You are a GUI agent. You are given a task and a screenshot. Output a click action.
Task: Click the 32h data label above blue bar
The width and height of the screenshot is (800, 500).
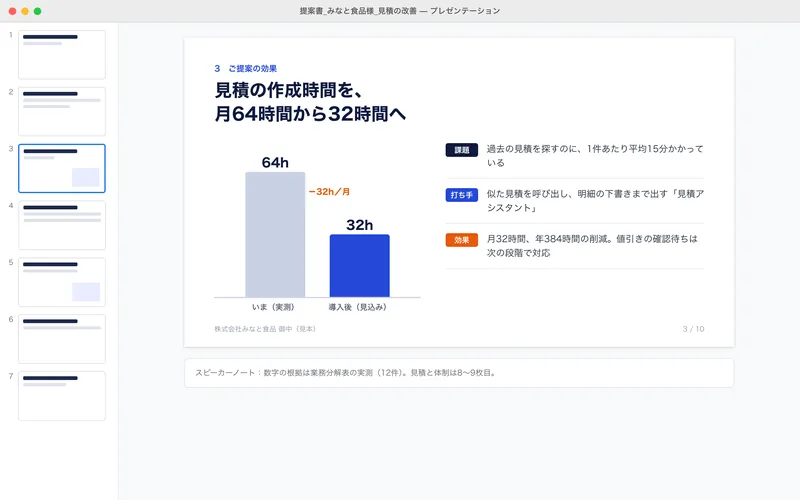pos(360,224)
